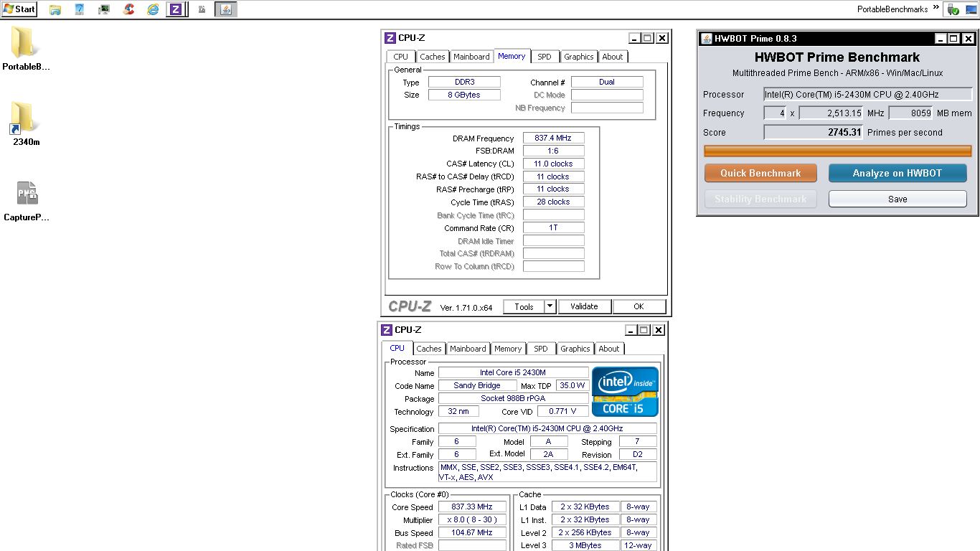Activate Java HWBOT Prime taskbar button
Viewport: 980px width, 551px height.
(226, 9)
